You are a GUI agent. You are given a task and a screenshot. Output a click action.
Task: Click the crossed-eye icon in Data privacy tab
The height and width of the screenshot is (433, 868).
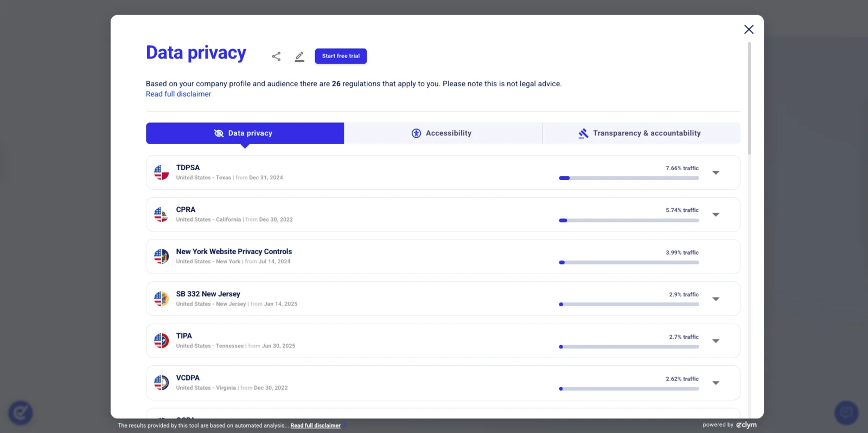tap(219, 133)
